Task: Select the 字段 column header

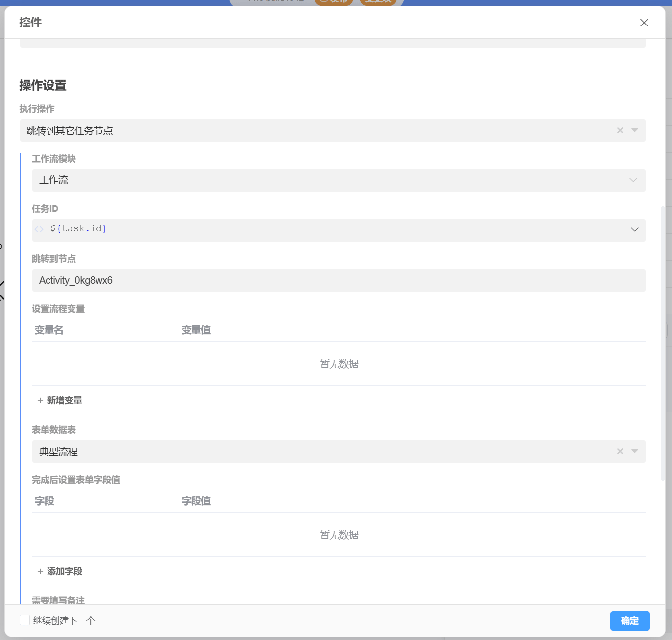Action: (45, 501)
